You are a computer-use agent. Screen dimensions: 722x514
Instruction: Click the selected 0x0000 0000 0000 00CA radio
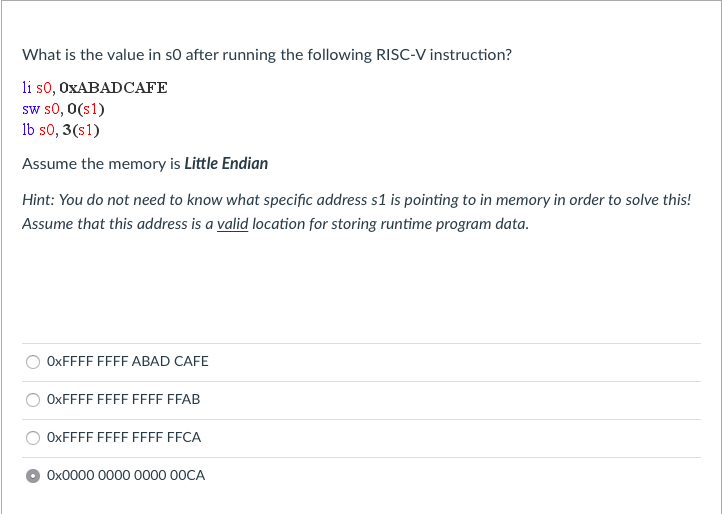[x=33, y=476]
